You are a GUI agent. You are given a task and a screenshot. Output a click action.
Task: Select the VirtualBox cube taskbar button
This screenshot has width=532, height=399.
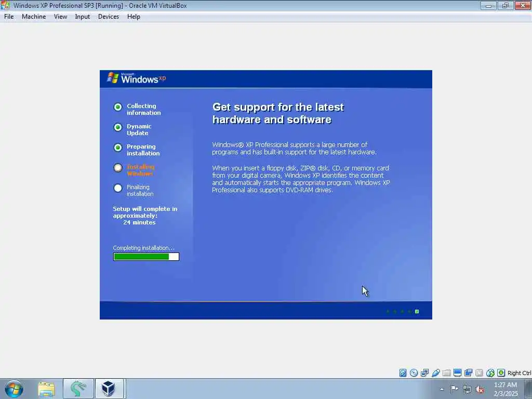click(x=109, y=389)
